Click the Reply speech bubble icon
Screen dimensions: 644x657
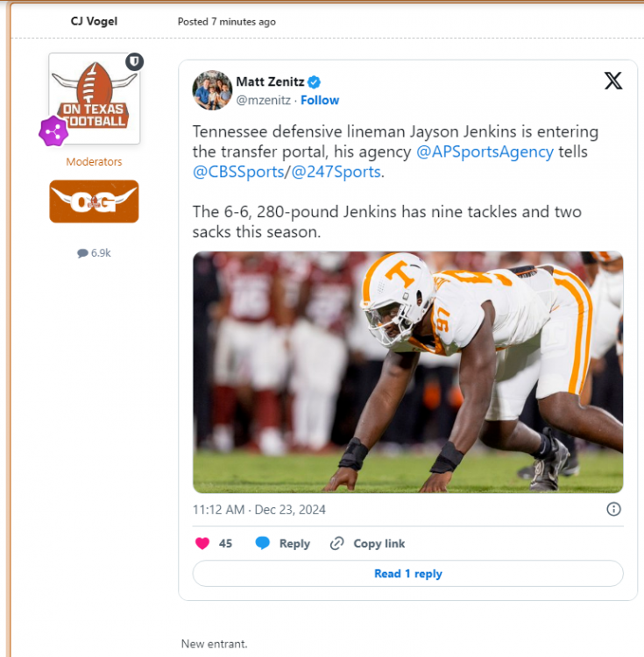pyautogui.click(x=262, y=543)
